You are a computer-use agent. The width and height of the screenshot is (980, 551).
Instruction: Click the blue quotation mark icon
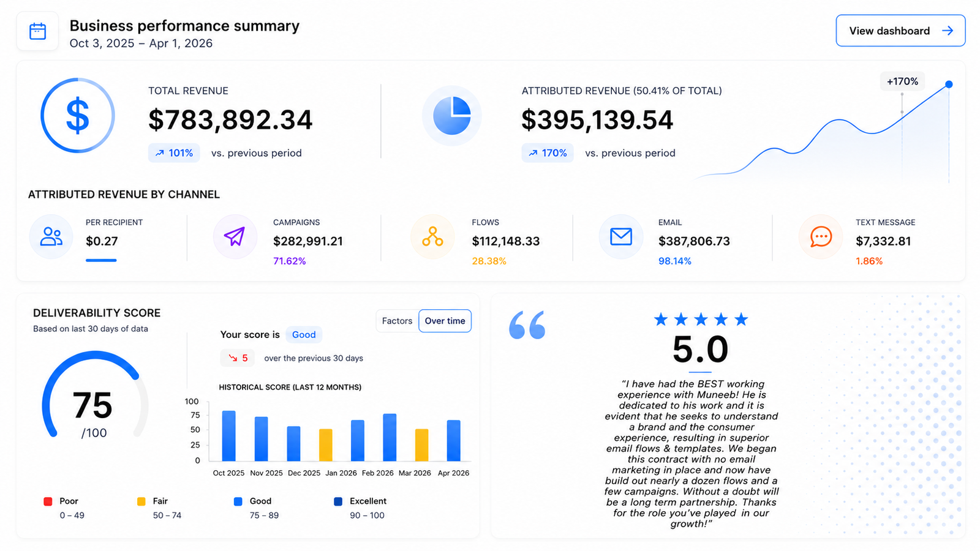(x=527, y=325)
